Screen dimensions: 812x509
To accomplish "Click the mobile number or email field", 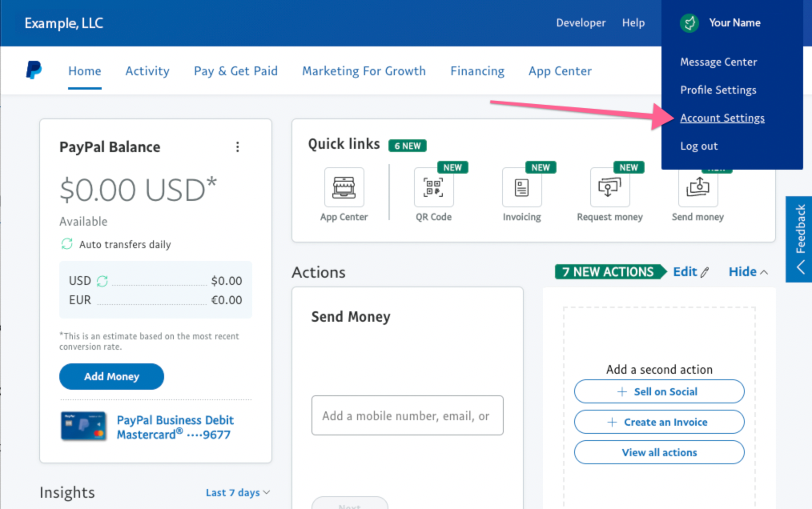I will click(407, 415).
